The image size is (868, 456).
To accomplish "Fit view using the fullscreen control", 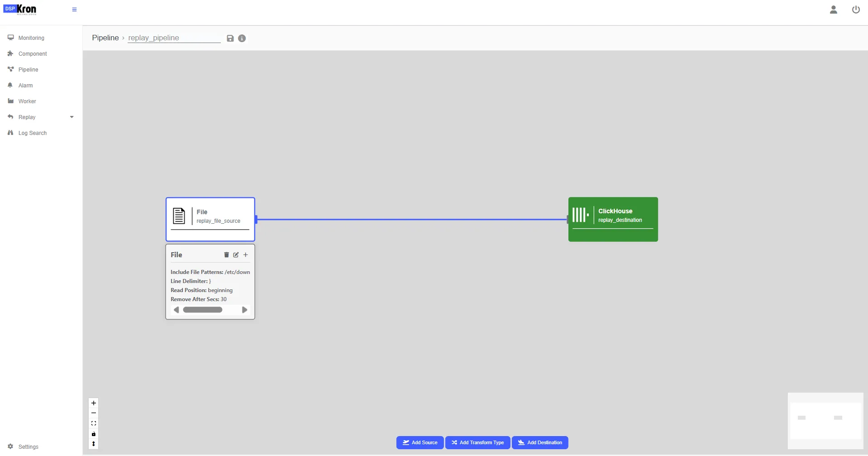I will 94,423.
